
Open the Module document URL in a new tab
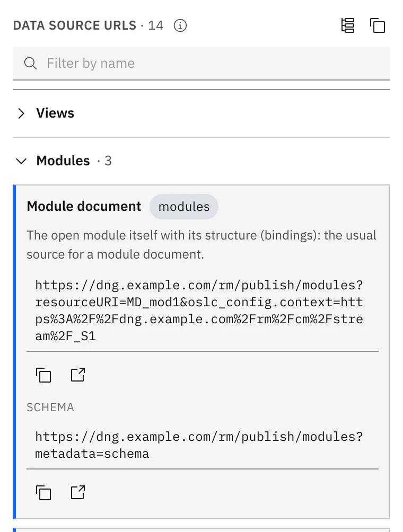click(78, 375)
